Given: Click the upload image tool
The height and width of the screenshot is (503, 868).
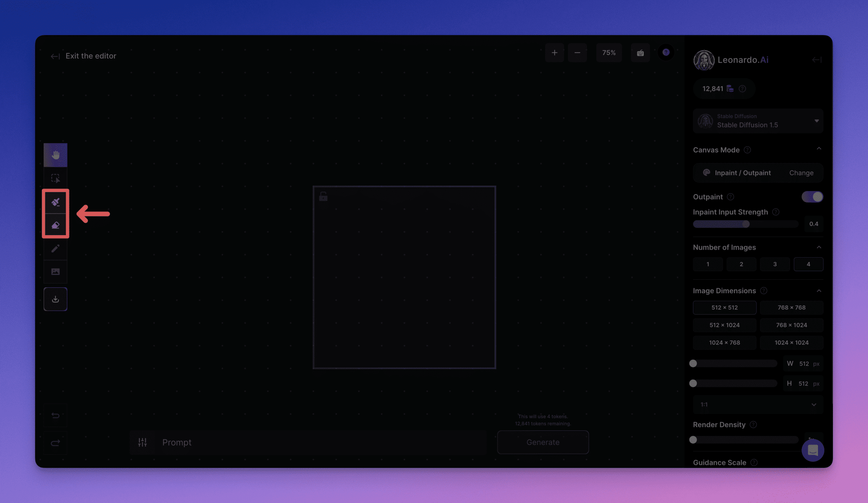Looking at the screenshot, I should point(56,272).
